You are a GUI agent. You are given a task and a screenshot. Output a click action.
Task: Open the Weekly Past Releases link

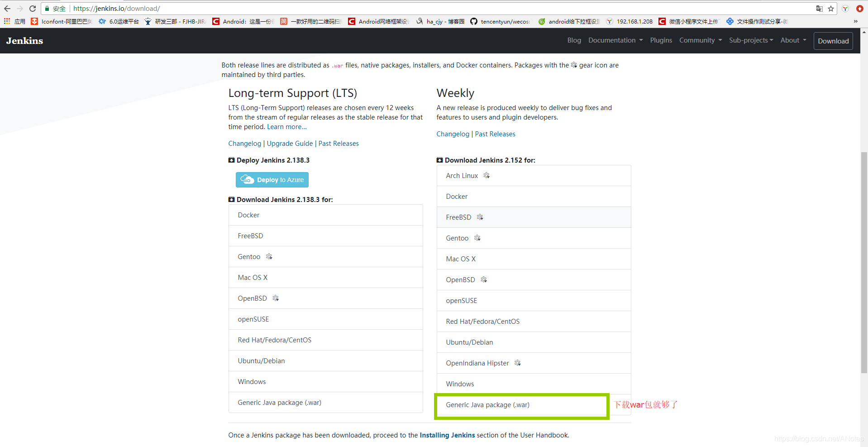tap(495, 134)
